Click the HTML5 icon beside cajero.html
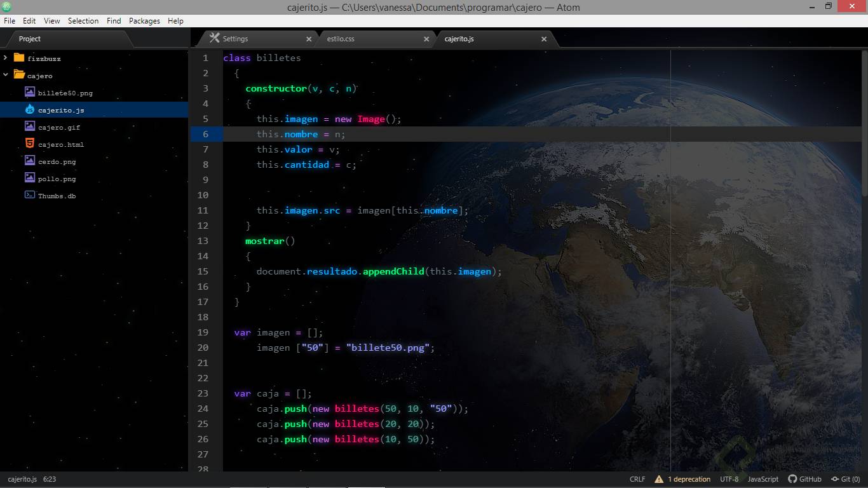The width and height of the screenshot is (868, 488). click(x=30, y=144)
